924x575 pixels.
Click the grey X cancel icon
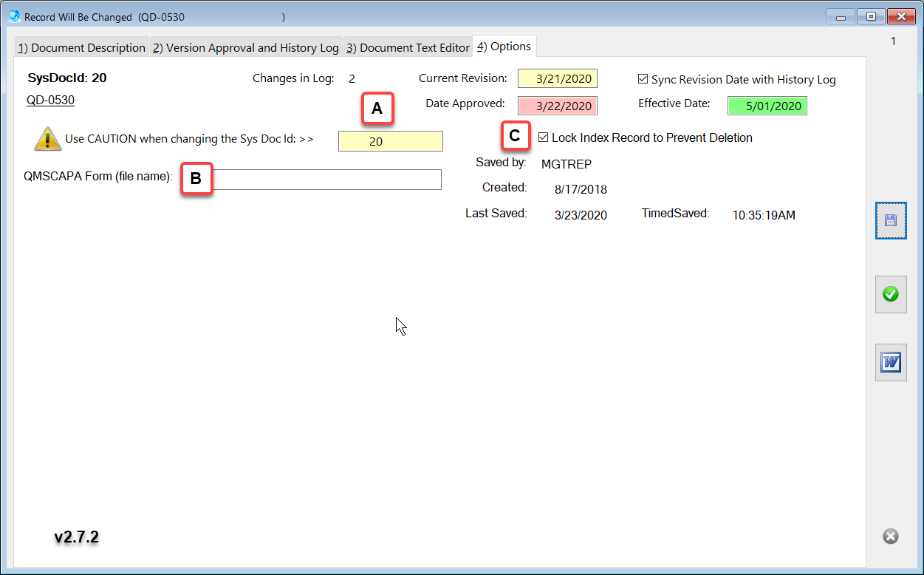(891, 537)
